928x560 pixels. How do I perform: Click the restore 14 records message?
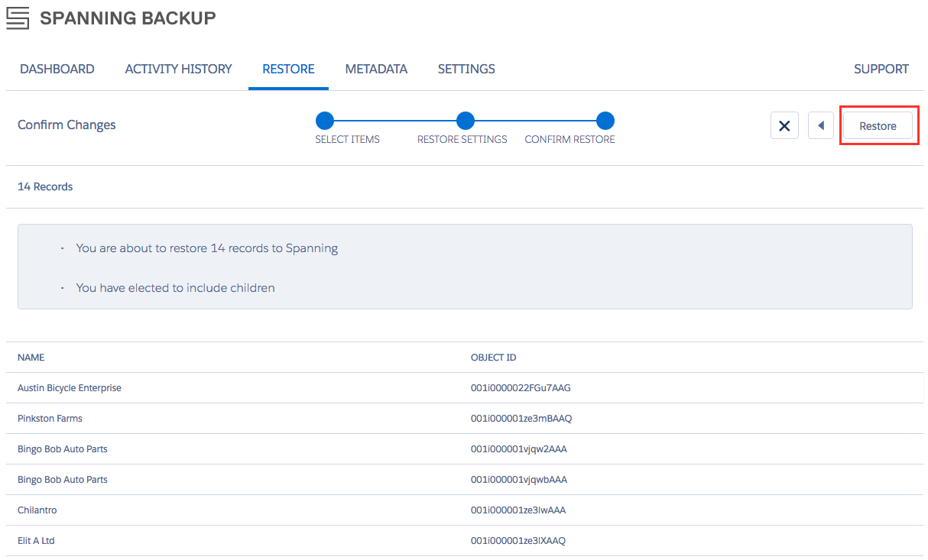coord(207,248)
